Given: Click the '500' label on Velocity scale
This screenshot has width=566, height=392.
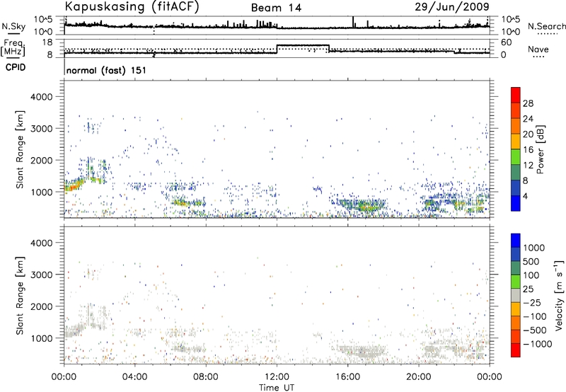Looking at the screenshot, I should [x=531, y=262].
